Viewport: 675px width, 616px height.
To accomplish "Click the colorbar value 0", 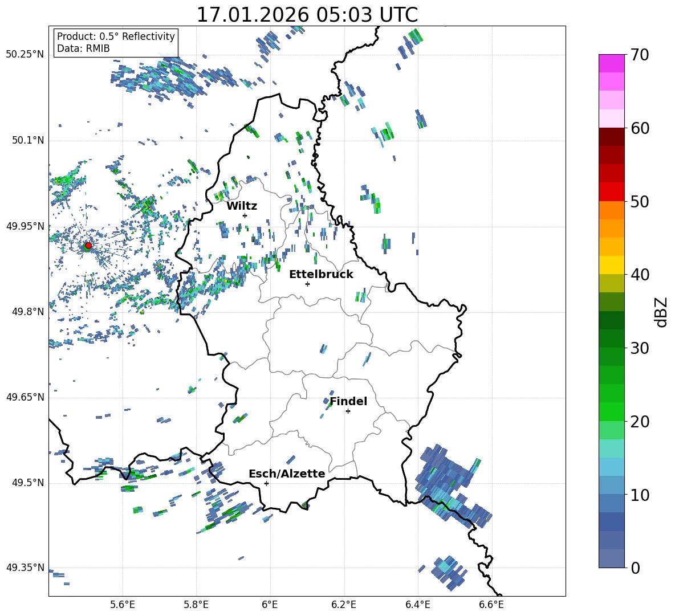I will [635, 568].
